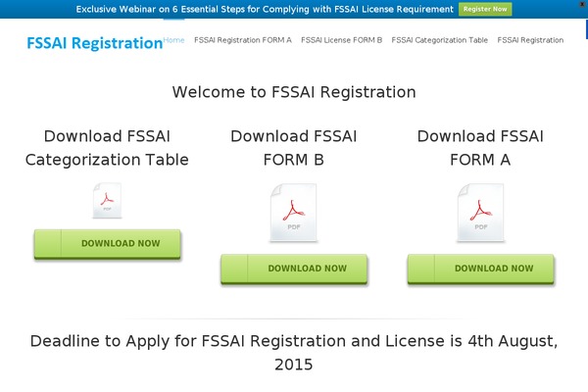Close the webinar banner with X

[584, 4]
